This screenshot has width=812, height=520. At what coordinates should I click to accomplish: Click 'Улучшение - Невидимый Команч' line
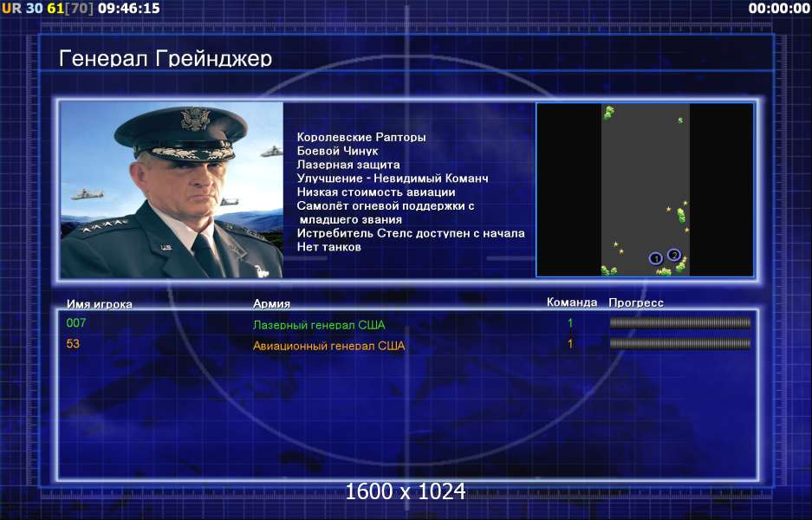(x=393, y=179)
